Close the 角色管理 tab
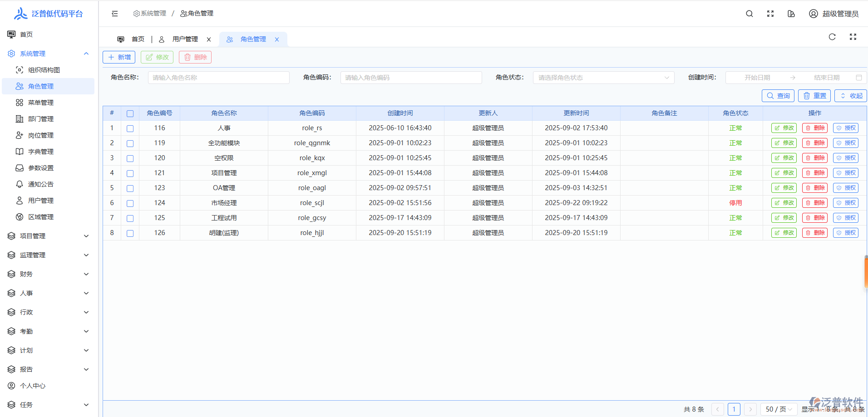 pyautogui.click(x=277, y=39)
